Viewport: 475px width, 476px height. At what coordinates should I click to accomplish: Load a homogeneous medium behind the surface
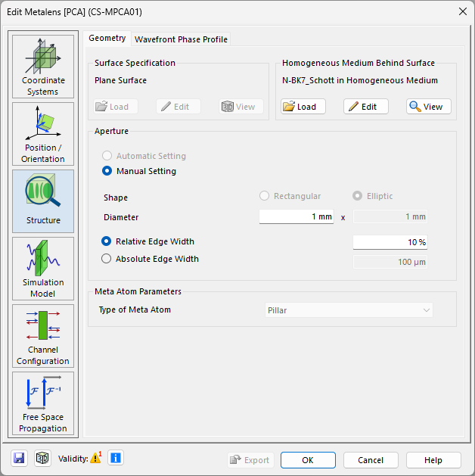pyautogui.click(x=303, y=107)
